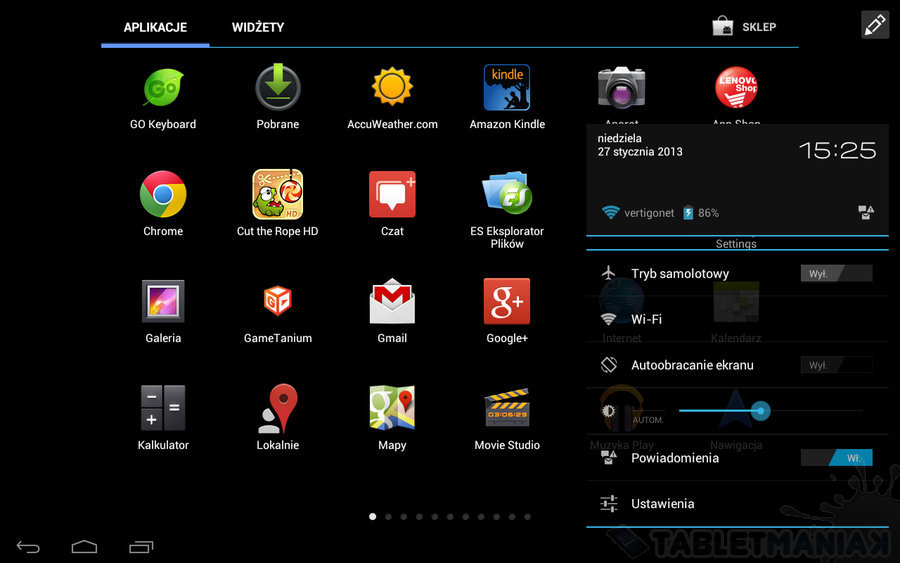Open Ustawienia settings row
The width and height of the screenshot is (900, 563).
tap(737, 503)
